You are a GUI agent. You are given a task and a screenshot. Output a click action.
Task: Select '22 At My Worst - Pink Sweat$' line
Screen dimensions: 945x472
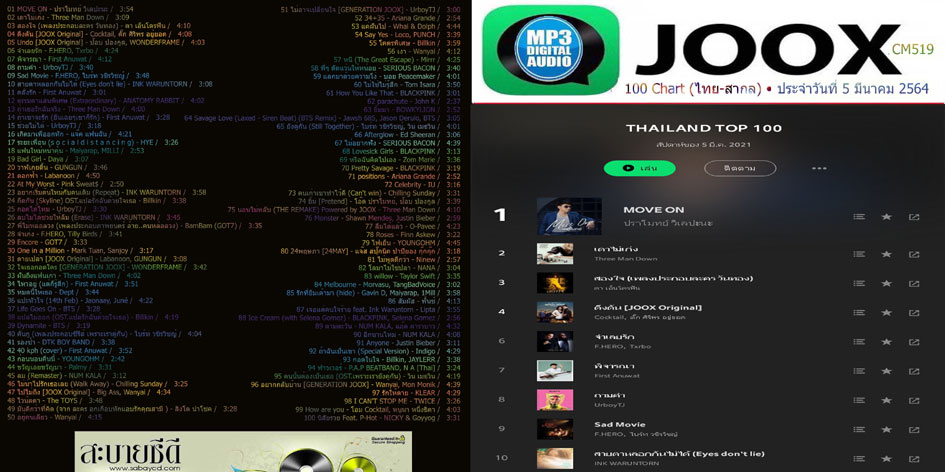point(66,184)
